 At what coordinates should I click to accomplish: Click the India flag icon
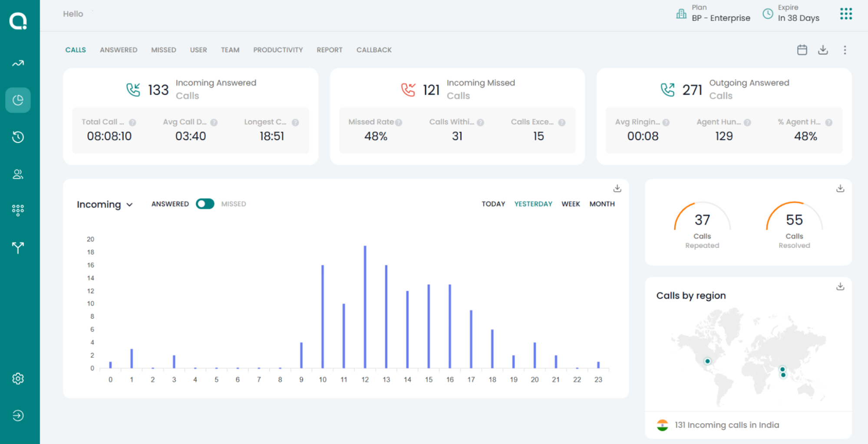coord(663,425)
